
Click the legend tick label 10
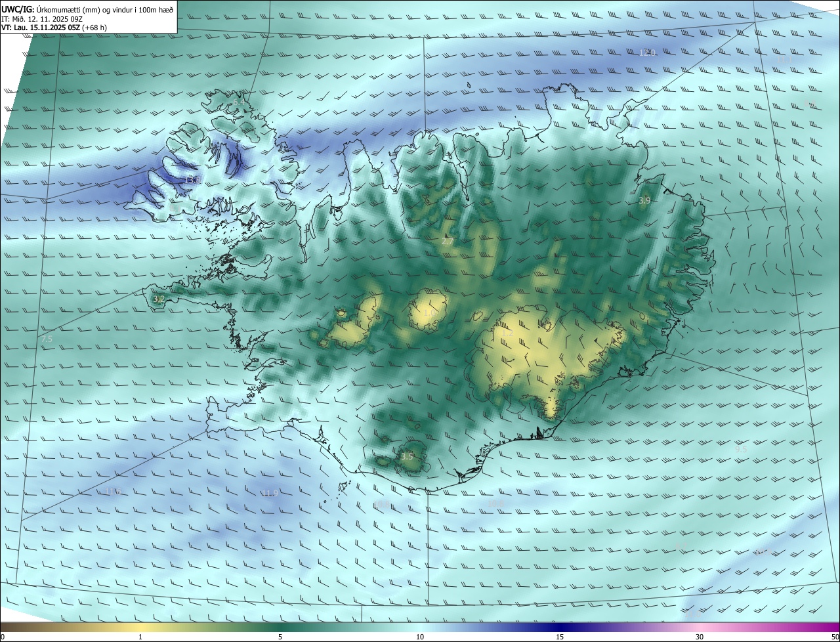[420, 637]
